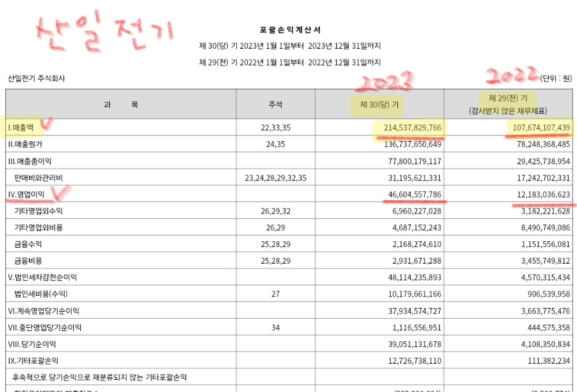
Task: Click the value 111,382,234
Action: (x=549, y=361)
